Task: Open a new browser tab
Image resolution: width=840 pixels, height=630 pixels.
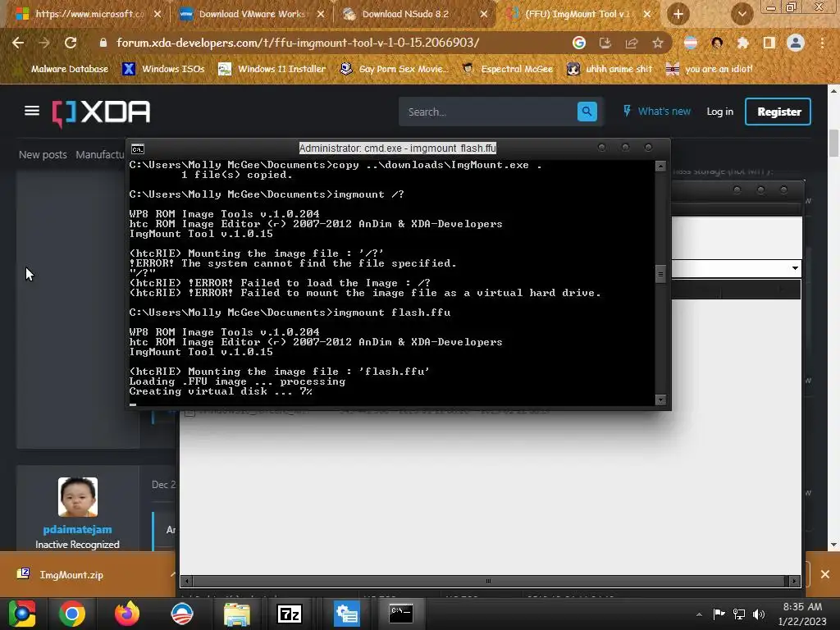Action: 678,14
